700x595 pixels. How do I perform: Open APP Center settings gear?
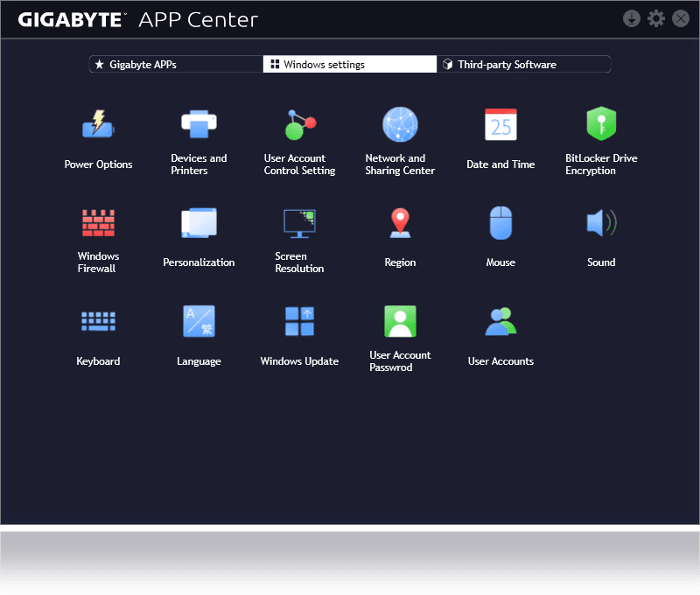point(656,18)
